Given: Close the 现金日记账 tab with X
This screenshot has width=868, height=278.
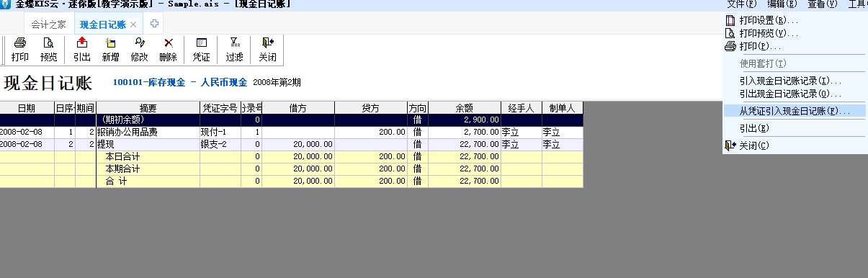Looking at the screenshot, I should (x=133, y=24).
